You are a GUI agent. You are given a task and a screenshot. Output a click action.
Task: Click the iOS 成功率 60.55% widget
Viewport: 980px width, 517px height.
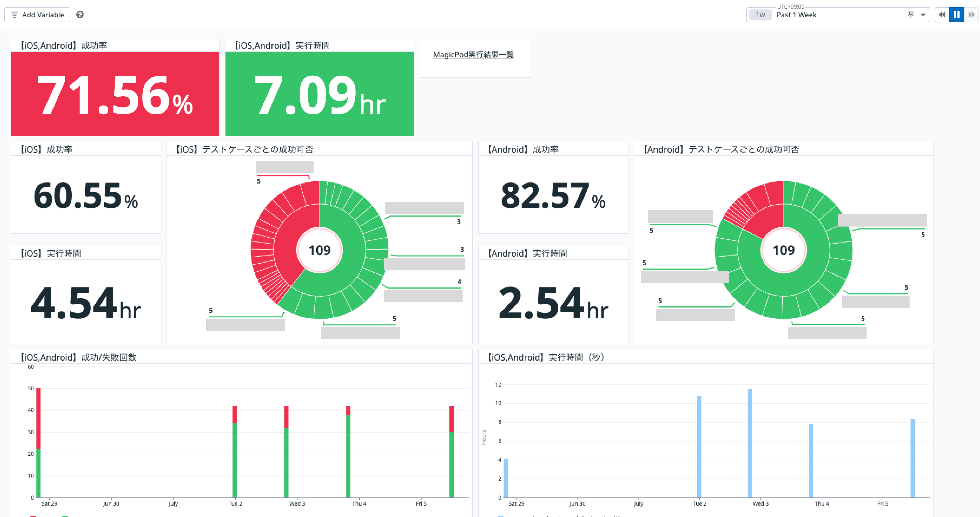click(86, 195)
